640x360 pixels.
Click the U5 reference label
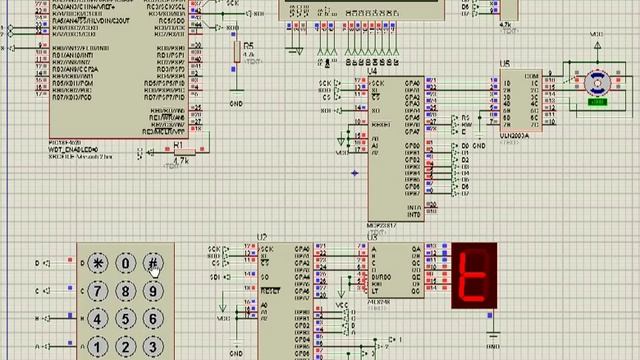[x=504, y=64]
